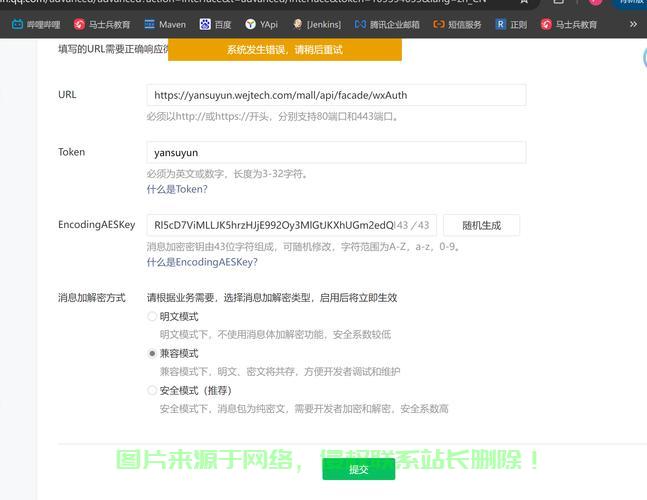Image resolution: width=647 pixels, height=500 pixels.
Task: Open the 正则 bookmark
Action: tap(511, 25)
